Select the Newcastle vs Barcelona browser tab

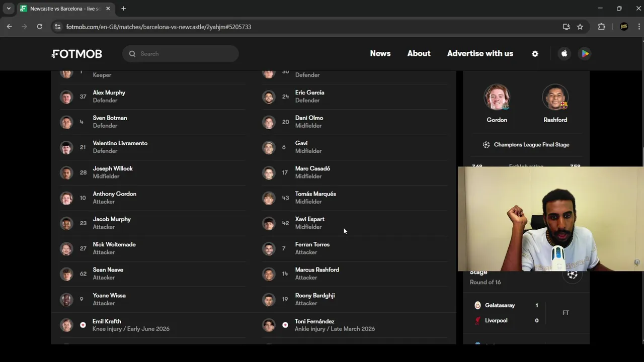coord(65,9)
